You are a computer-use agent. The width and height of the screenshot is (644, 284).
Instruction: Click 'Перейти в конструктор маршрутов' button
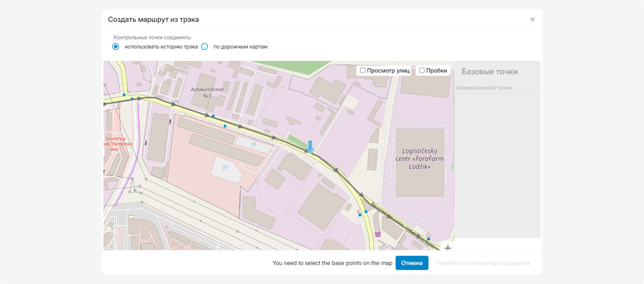pos(483,263)
